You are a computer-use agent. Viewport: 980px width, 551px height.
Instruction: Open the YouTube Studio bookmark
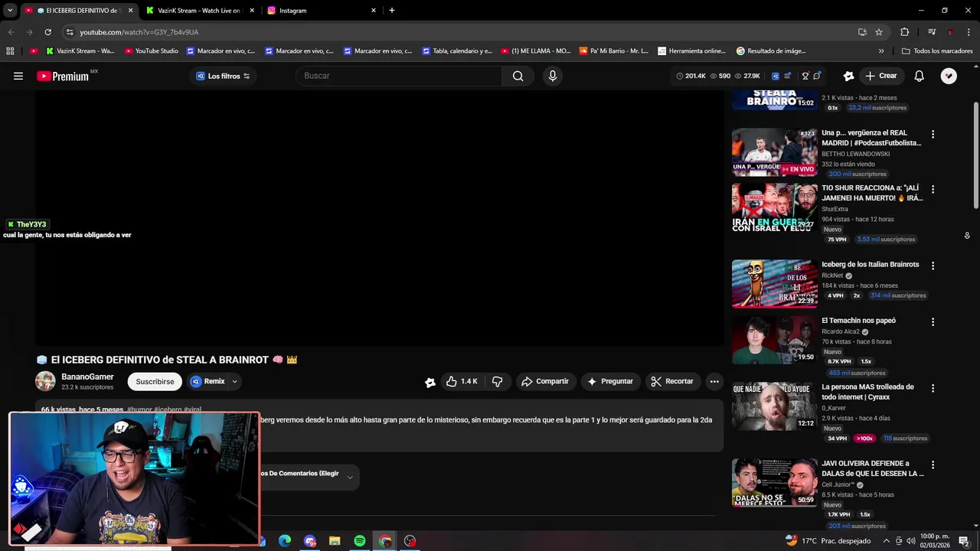152,51
